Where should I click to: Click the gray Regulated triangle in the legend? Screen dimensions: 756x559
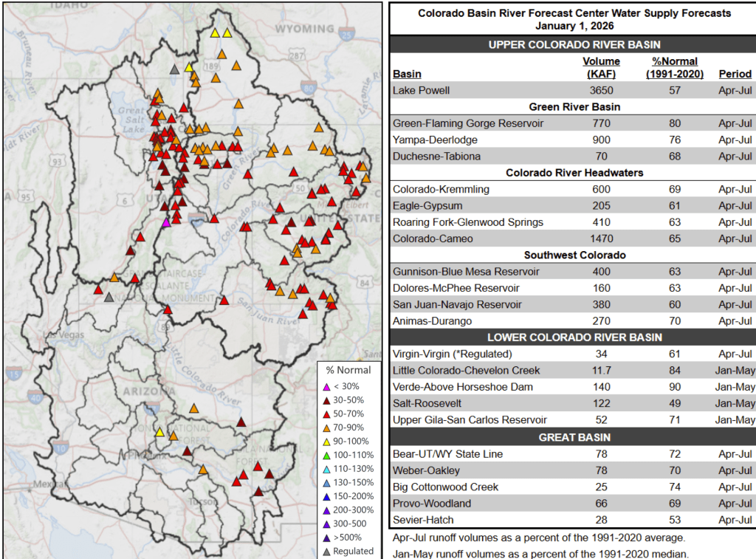tap(326, 551)
